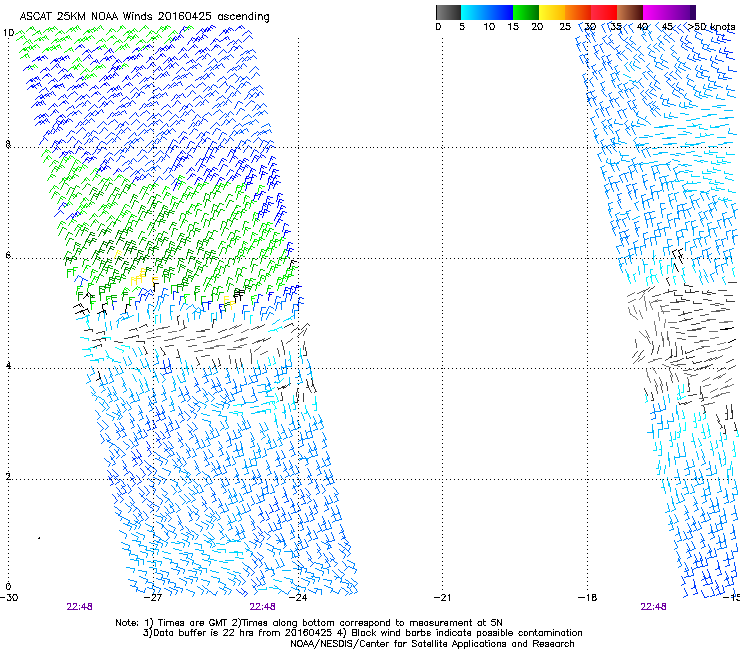Click the '25' label under the color bar
Viewport: 740px width, 650px height.
click(565, 26)
